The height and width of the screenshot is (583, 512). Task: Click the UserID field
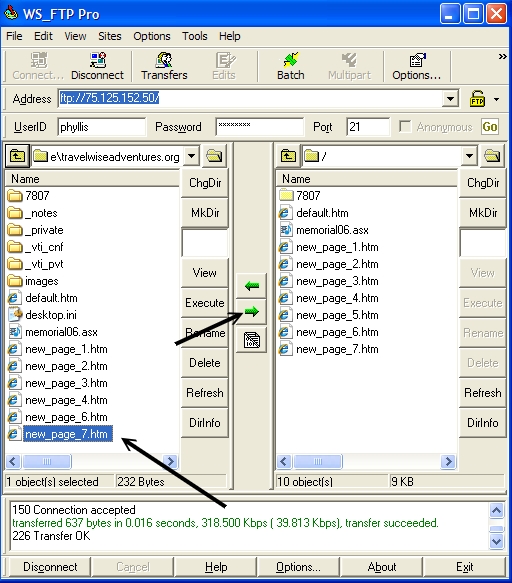pyautogui.click(x=102, y=127)
